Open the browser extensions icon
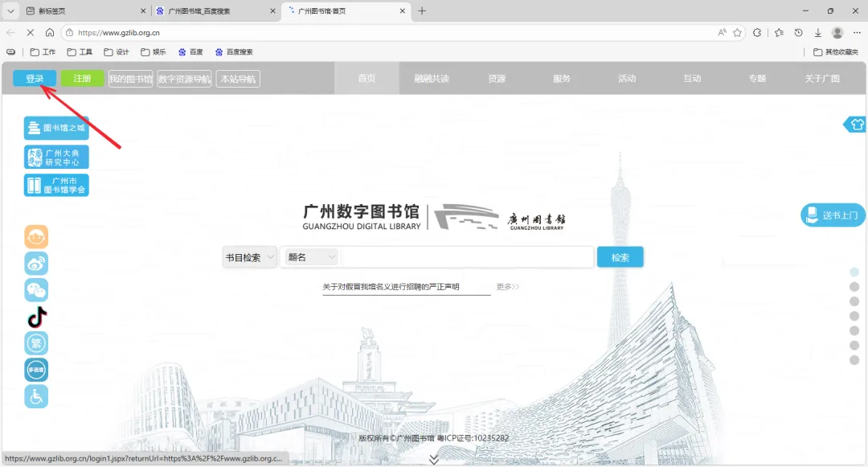This screenshot has width=868, height=467. [x=757, y=33]
